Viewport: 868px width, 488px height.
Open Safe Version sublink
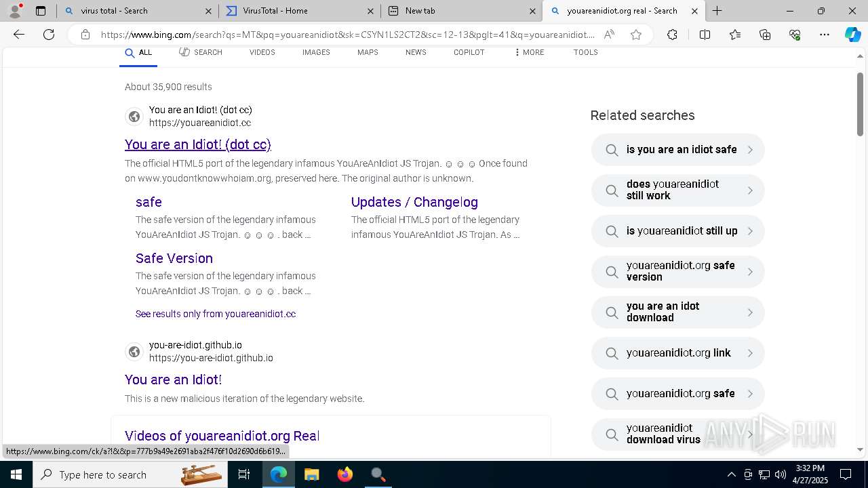pyautogui.click(x=174, y=258)
